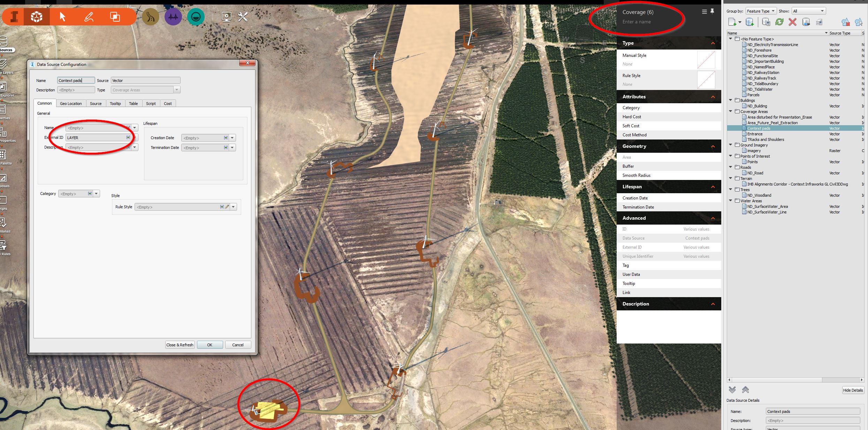Screen dimensions: 868x430
Task: Click the Hide Details button
Action: click(853, 390)
